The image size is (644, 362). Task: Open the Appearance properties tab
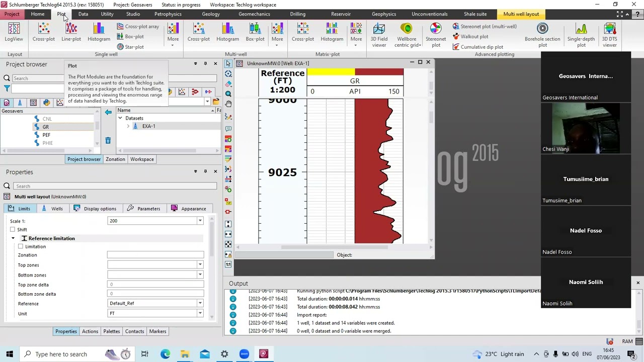coord(189,209)
